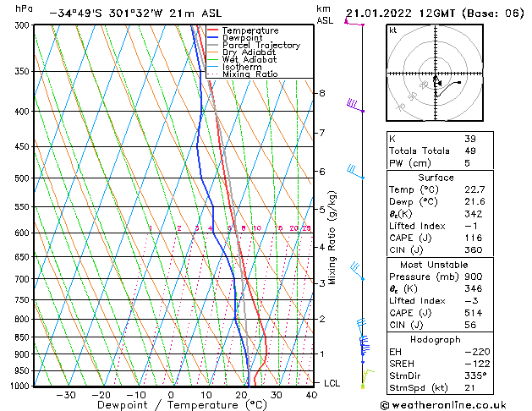Click the wind barb at 500 hPa
Screen dimensions: 532x411
tap(355, 172)
